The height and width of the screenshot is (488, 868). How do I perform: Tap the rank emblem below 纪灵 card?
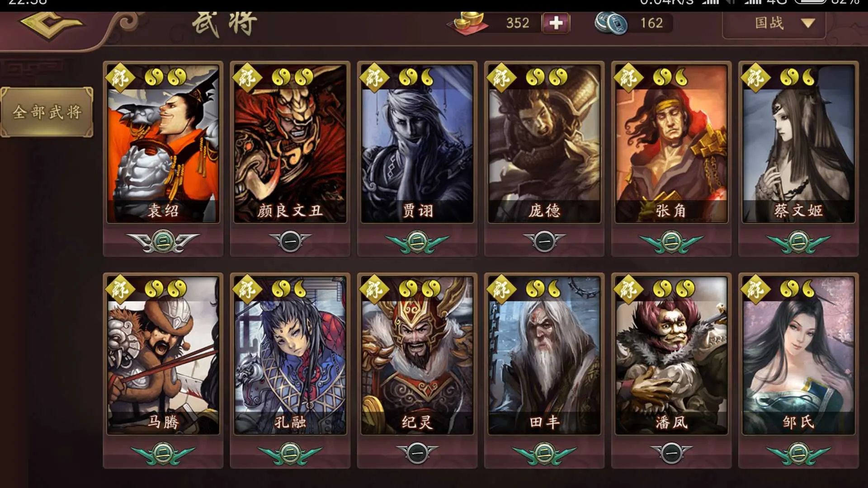coord(417,452)
